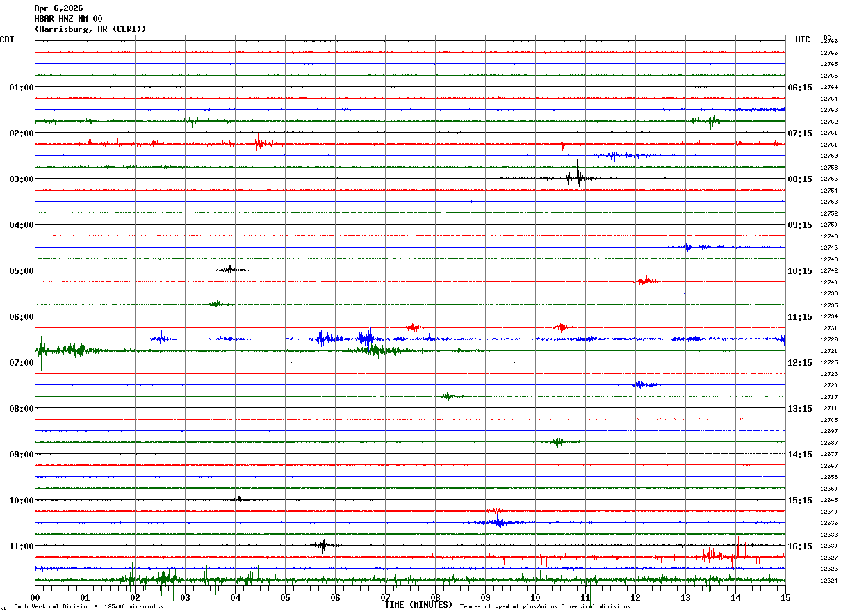Click the black event burst on 10:00 trace
The height and width of the screenshot is (616, 841).
tap(240, 499)
